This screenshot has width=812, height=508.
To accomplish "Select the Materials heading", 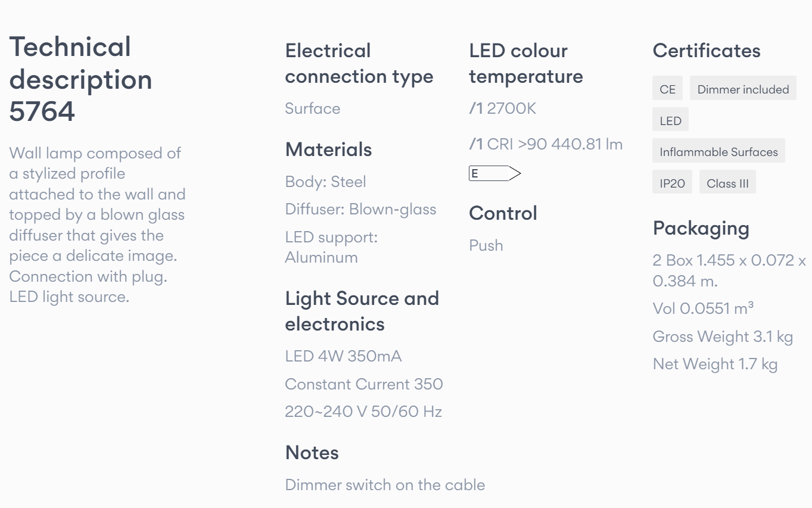I will pos(329,149).
